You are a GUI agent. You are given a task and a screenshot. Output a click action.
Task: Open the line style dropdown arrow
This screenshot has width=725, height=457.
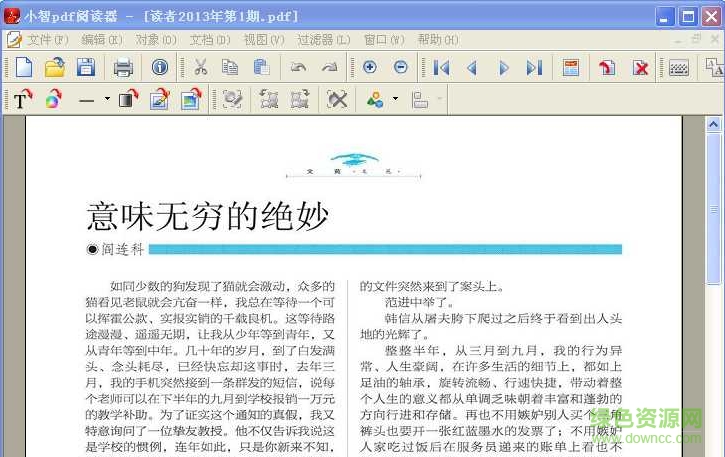pyautogui.click(x=107, y=99)
